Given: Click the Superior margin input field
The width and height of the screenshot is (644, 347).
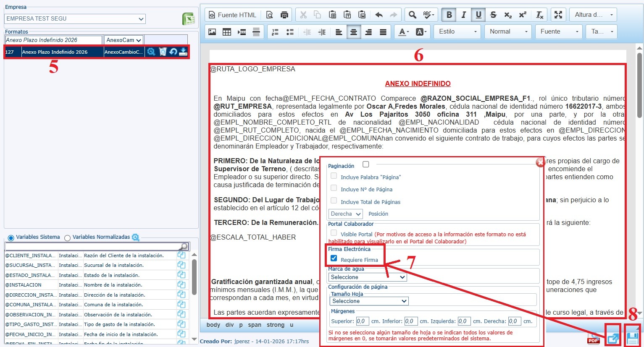Looking at the screenshot, I should 362,321.
